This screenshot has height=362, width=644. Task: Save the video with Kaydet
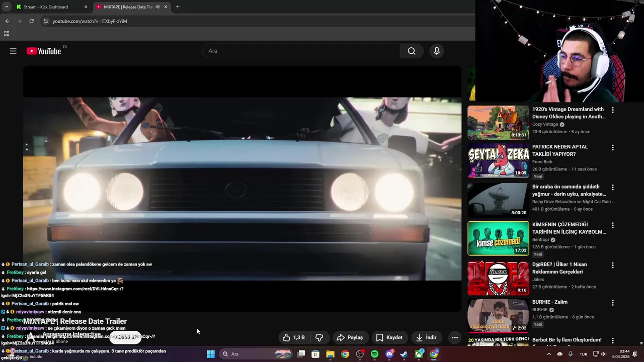tap(389, 337)
